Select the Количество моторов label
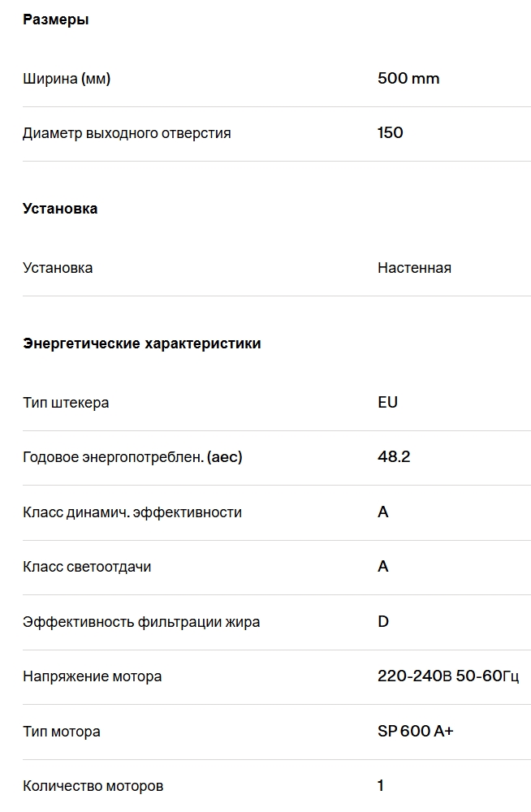531x812 pixels. pyautogui.click(x=93, y=786)
